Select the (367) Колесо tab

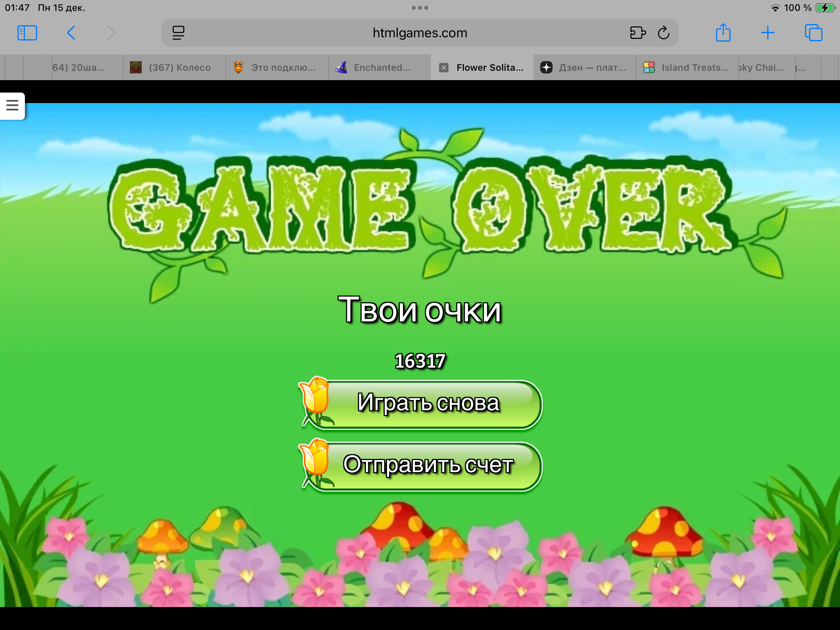(x=179, y=68)
